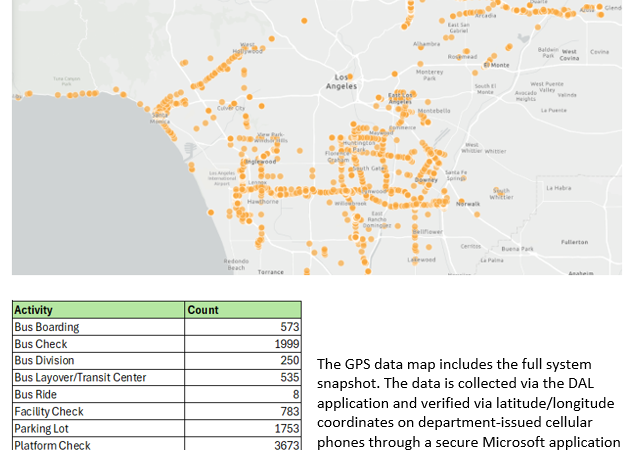Click the GPS data map description paragraph
The width and height of the screenshot is (636, 450).
(468, 402)
